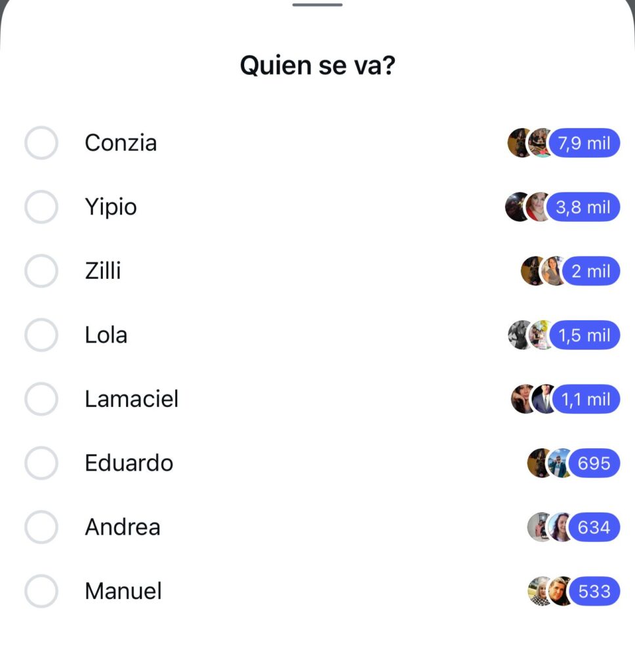This screenshot has width=635, height=672.
Task: Mark the Eduardo radio option
Action: [41, 463]
